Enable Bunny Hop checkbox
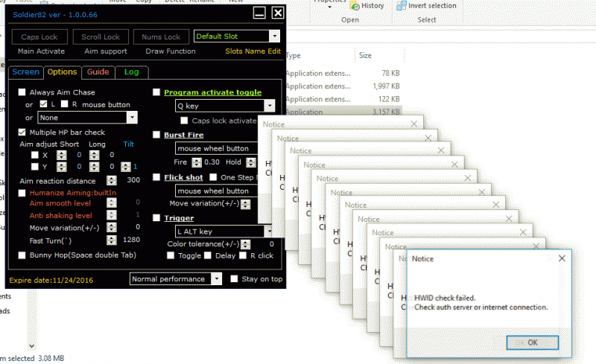Viewport: 596px width, 364px height. (x=22, y=255)
